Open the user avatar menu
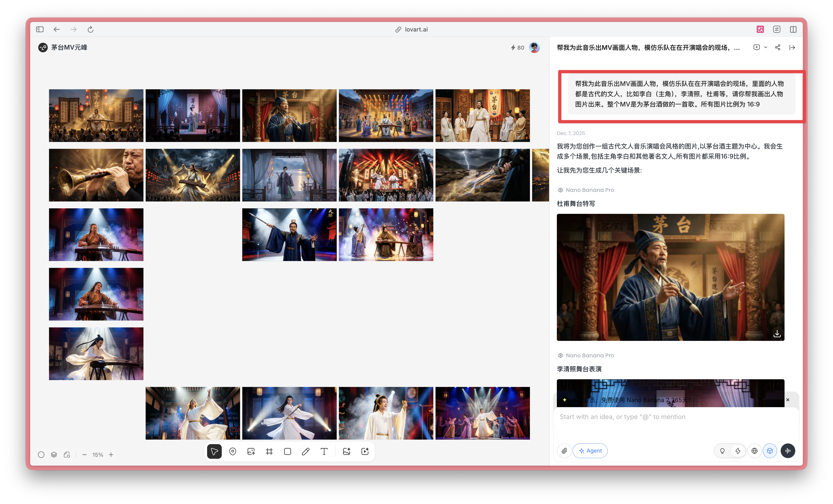 tap(534, 48)
